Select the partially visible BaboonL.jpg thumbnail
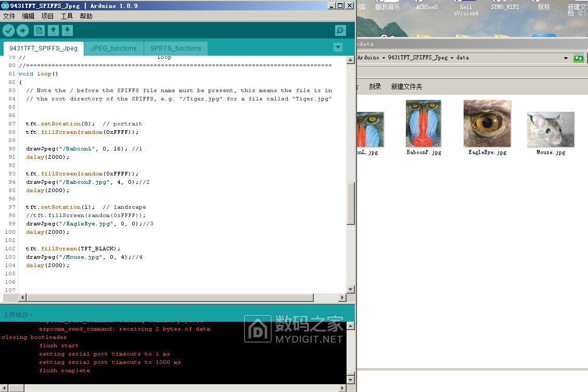The height and width of the screenshot is (392, 588). point(370,130)
